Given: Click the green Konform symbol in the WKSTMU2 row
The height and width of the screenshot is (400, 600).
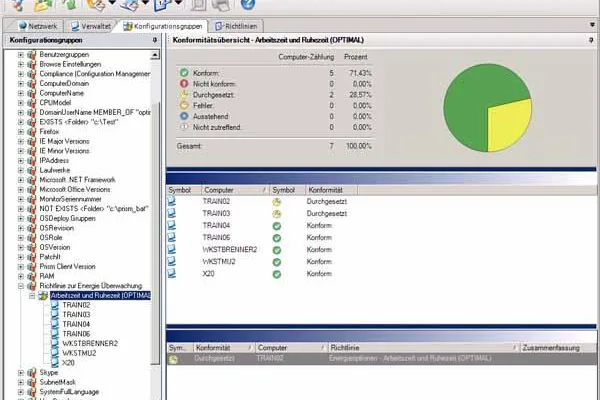Looking at the screenshot, I should coord(277,262).
